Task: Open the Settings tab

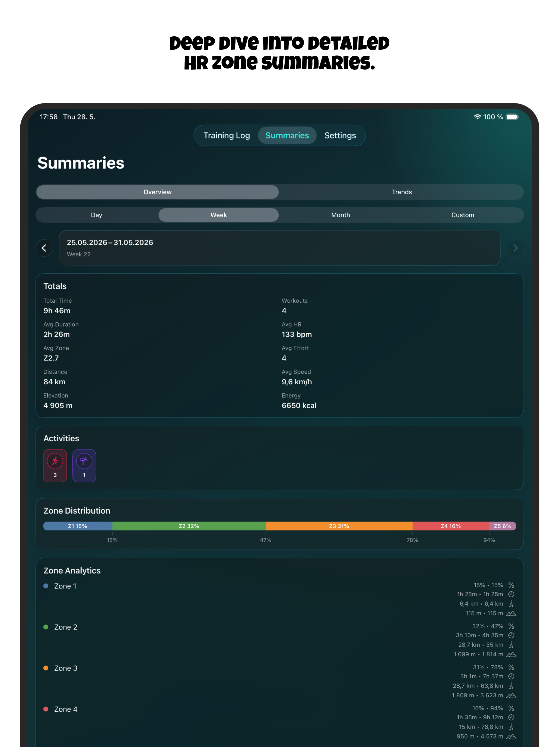Action: [x=340, y=135]
